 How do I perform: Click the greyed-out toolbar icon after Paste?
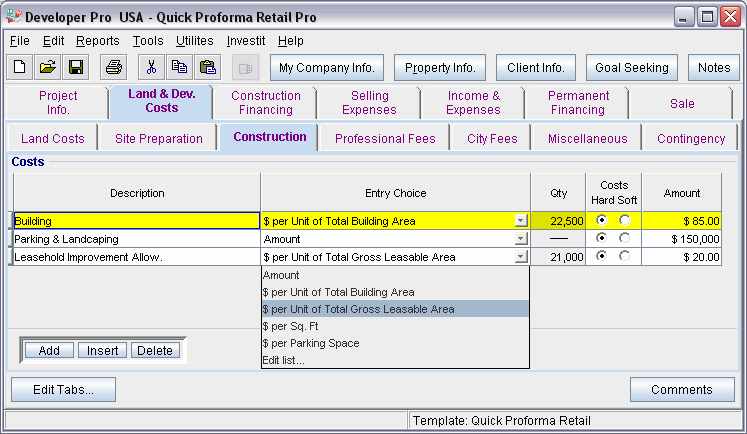point(245,68)
